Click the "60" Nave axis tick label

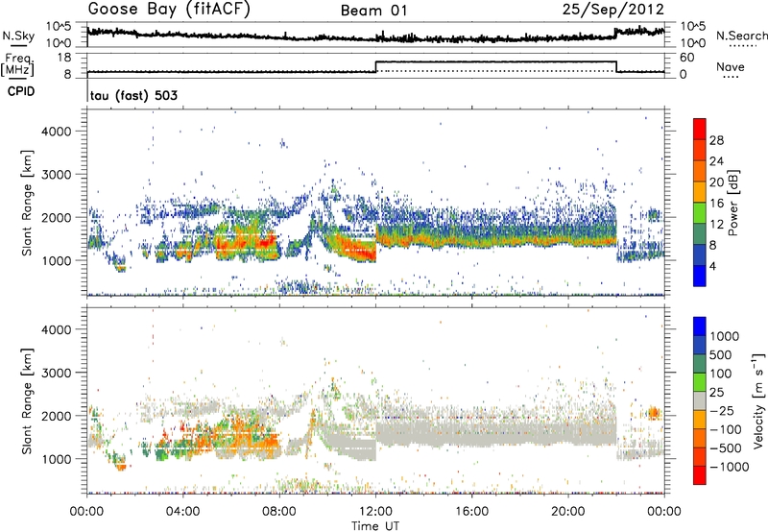point(686,58)
